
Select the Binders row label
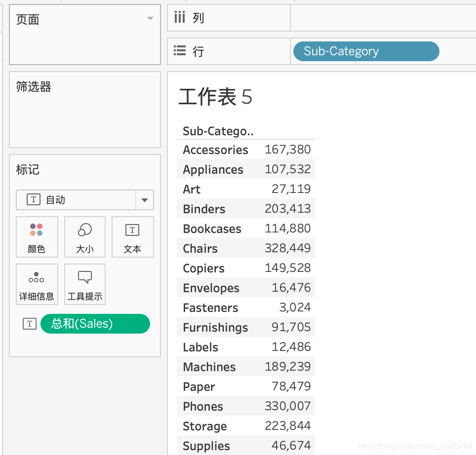point(204,209)
